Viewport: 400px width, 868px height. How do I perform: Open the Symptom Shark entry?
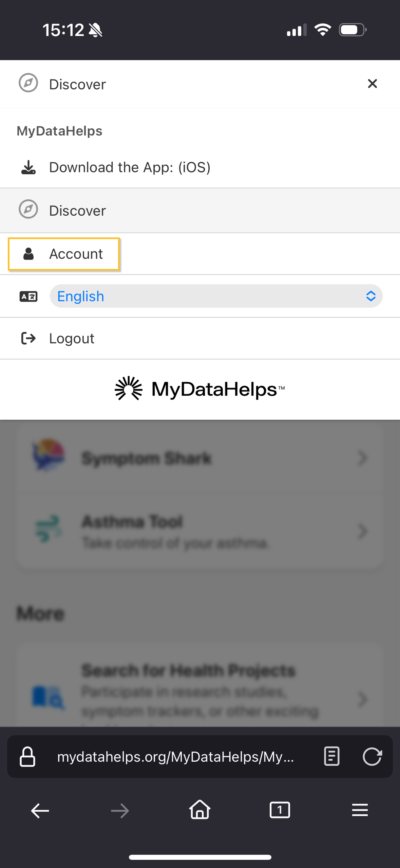point(147,458)
